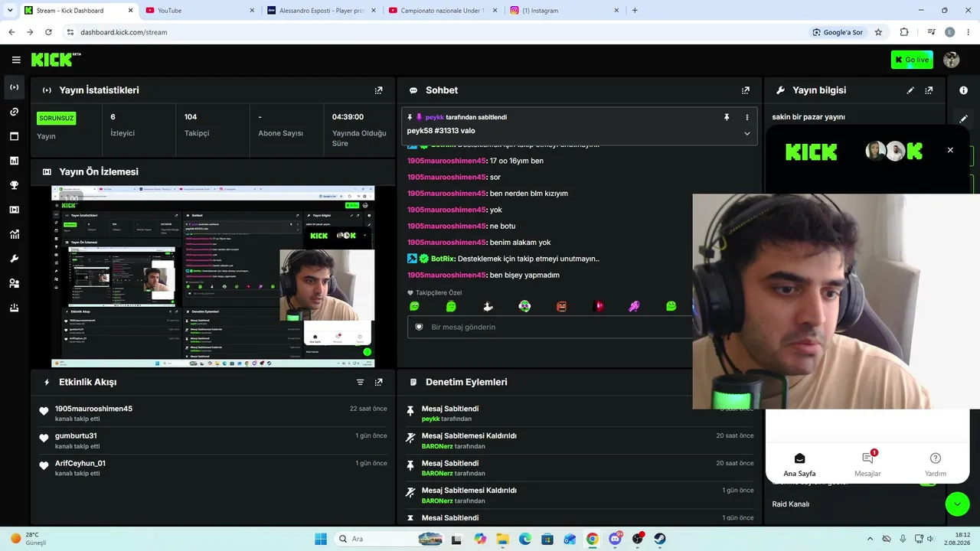This screenshot has width=980, height=551.
Task: Bookmark this page with the star
Action: tap(878, 32)
